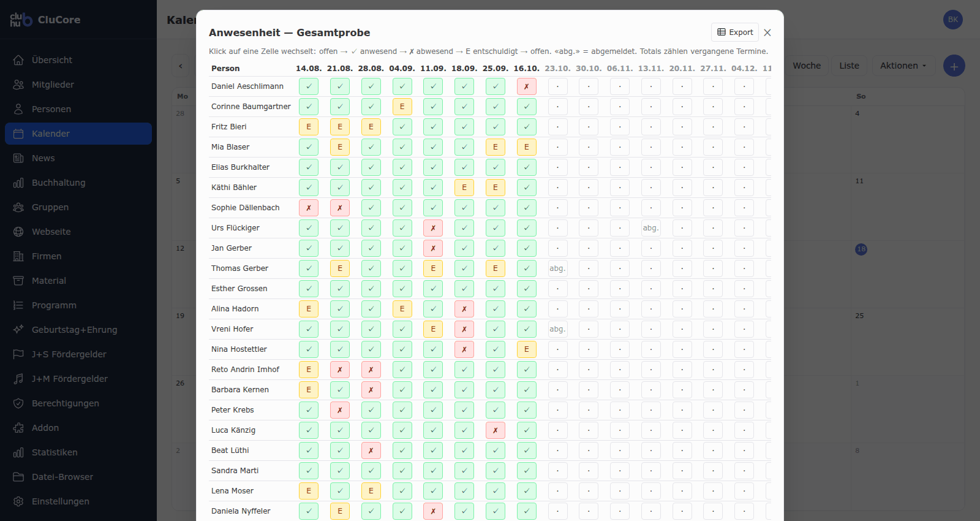Close the Anwesenheit dialog
980x521 pixels.
tap(767, 32)
